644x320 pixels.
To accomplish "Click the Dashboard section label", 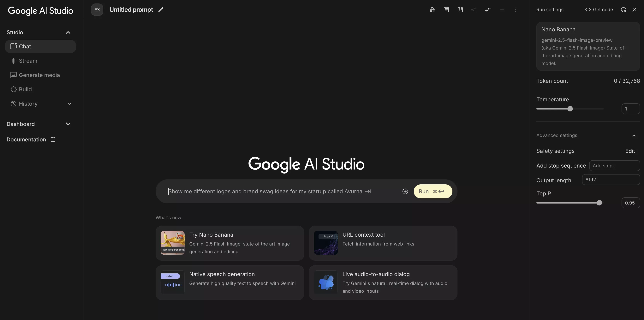I will 21,124.
